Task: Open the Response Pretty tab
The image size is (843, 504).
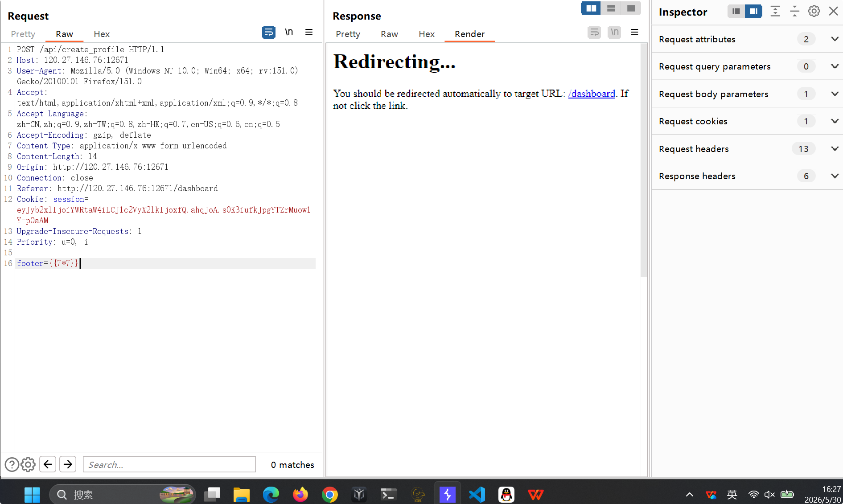Action: [x=348, y=34]
